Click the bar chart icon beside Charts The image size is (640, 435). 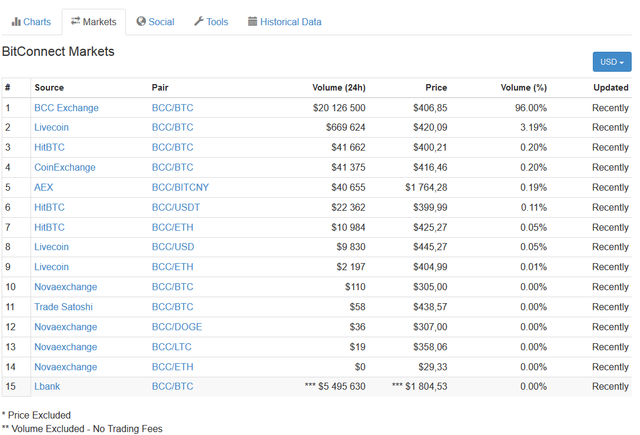pos(16,22)
